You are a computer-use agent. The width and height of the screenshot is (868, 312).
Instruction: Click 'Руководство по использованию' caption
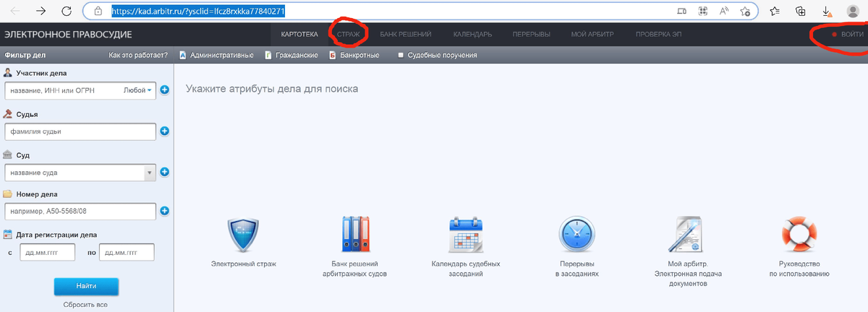click(x=799, y=269)
